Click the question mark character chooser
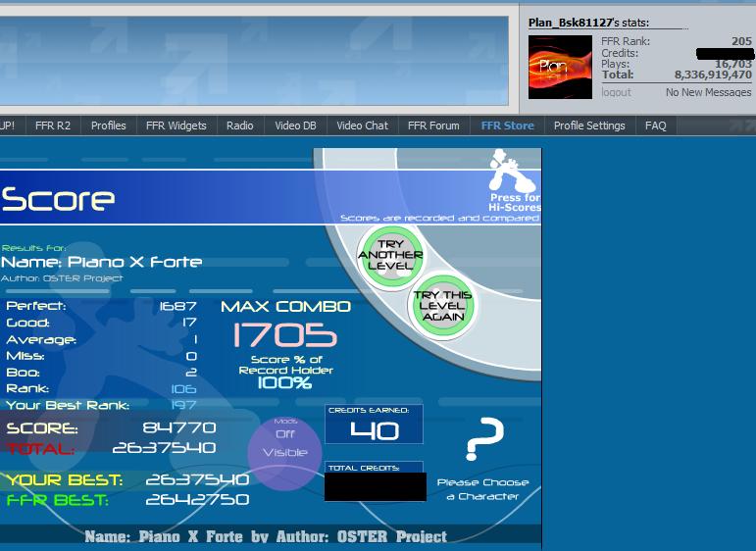 (484, 437)
